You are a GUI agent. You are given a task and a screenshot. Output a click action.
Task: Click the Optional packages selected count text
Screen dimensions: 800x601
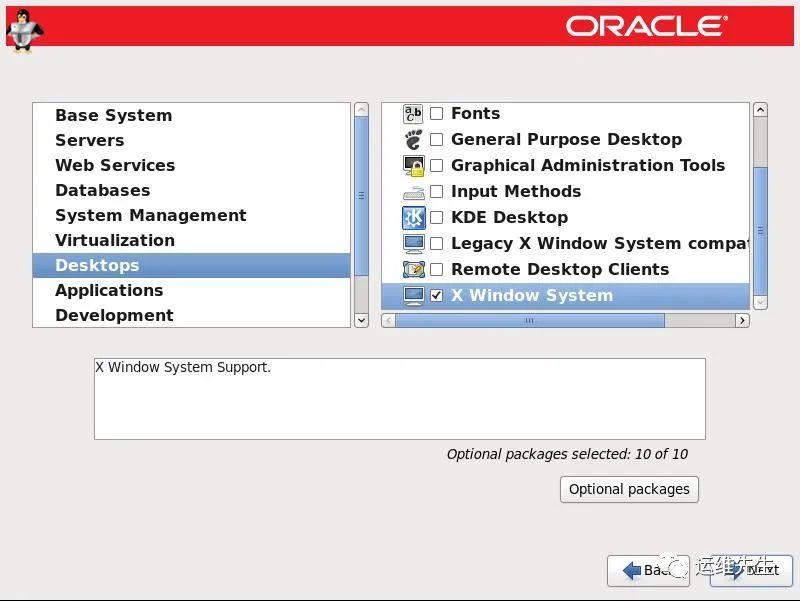click(x=567, y=454)
